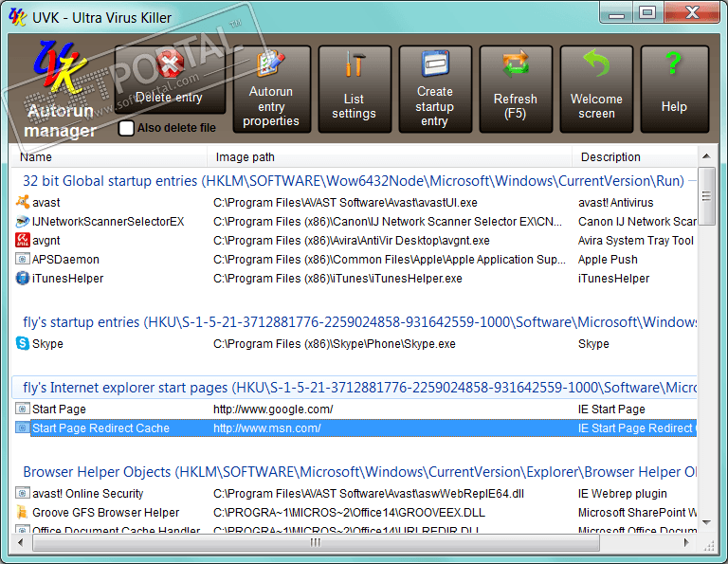Screen dimensions: 728x564
Task: Click vertical scrollbar up arrow
Action: (x=706, y=156)
